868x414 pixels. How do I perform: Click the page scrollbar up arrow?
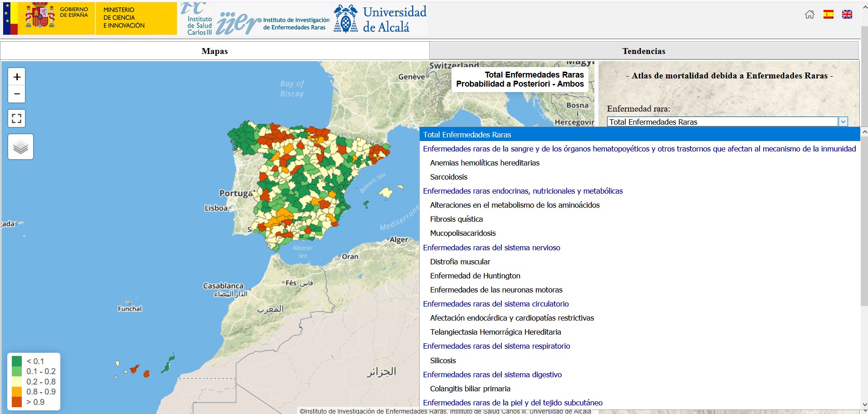pos(864,8)
